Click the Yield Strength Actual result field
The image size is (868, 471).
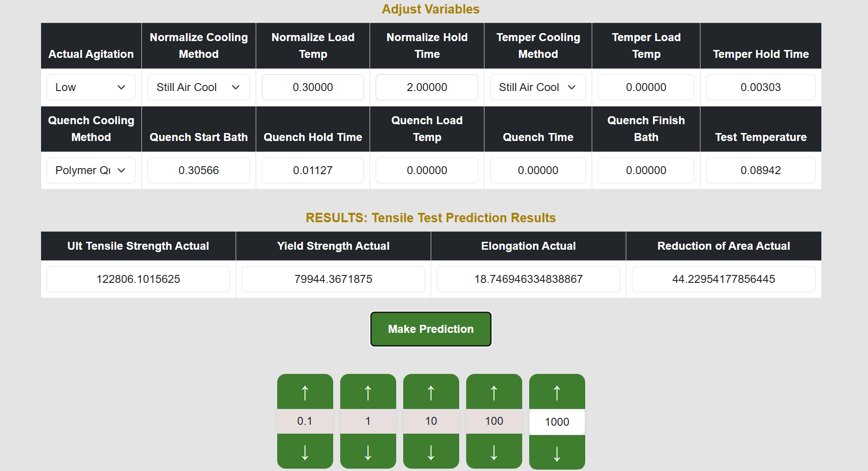[333, 279]
